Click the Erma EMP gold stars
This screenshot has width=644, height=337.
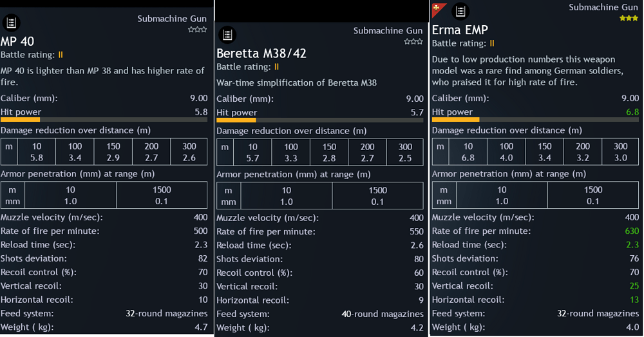[x=629, y=18]
